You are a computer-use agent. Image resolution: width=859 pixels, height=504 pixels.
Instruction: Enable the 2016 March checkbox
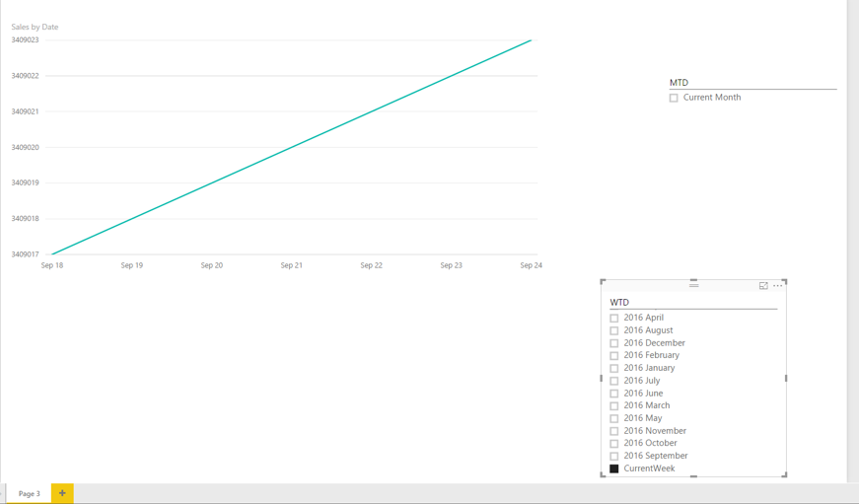pyautogui.click(x=614, y=406)
